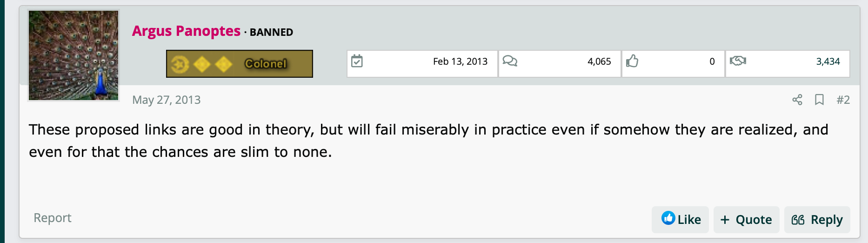Click the quotation marks Reply icon
This screenshot has width=868, height=243.
(798, 220)
